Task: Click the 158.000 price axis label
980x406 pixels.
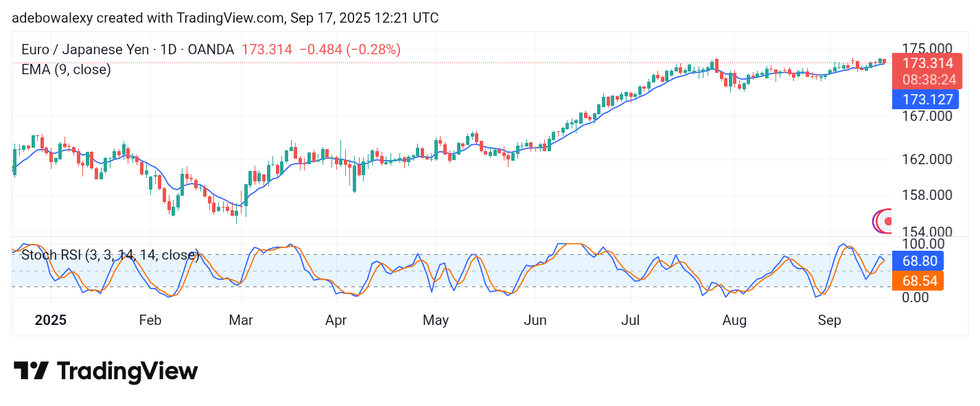Action: click(x=927, y=195)
